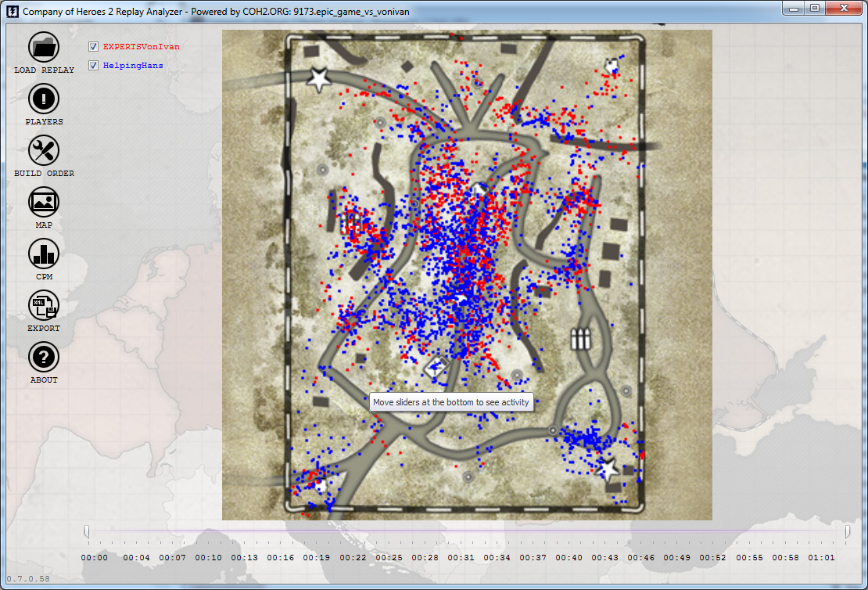Click the MAP label

pyautogui.click(x=45, y=225)
